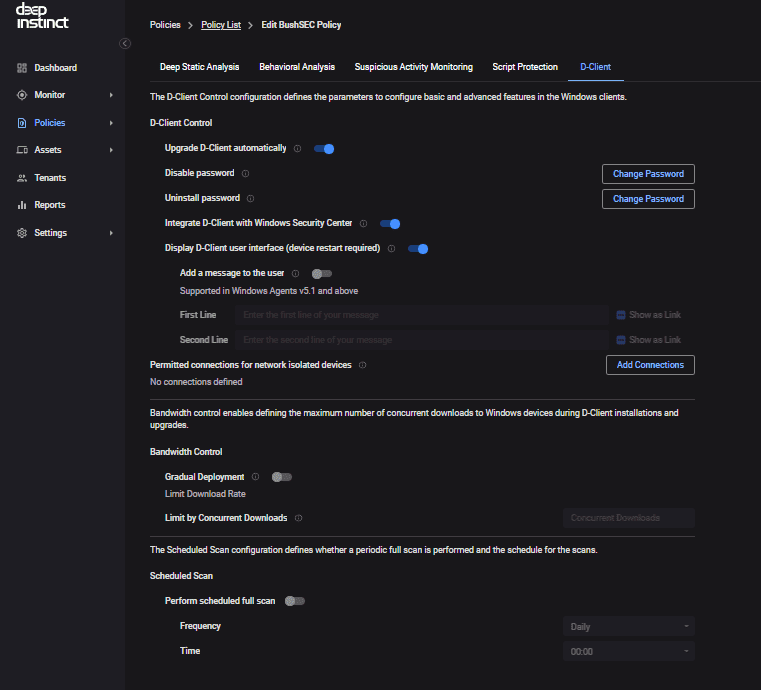Open the Time dropdown set to 00:00
The width and height of the screenshot is (761, 690).
point(629,651)
